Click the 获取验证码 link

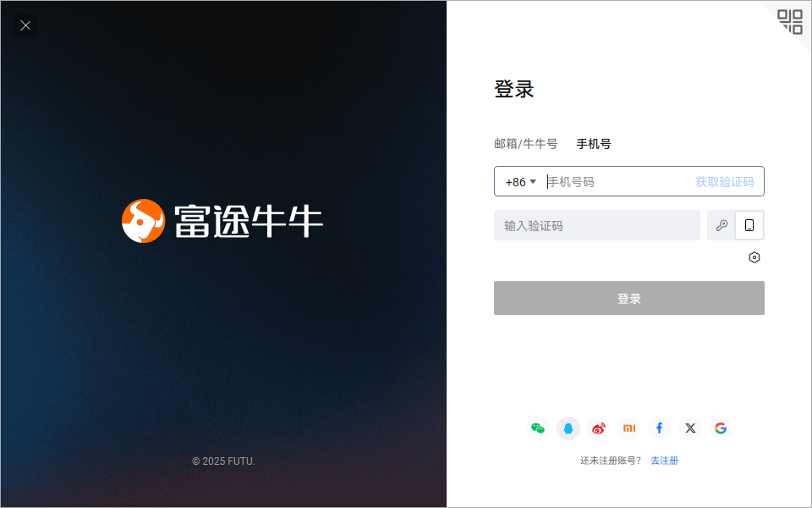pos(725,182)
